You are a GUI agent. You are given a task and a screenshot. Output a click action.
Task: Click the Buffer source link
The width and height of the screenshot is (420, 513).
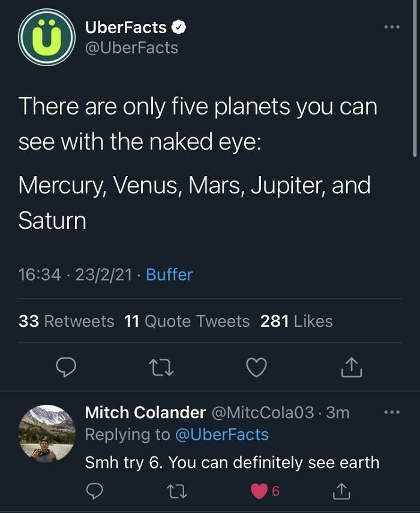click(x=170, y=275)
